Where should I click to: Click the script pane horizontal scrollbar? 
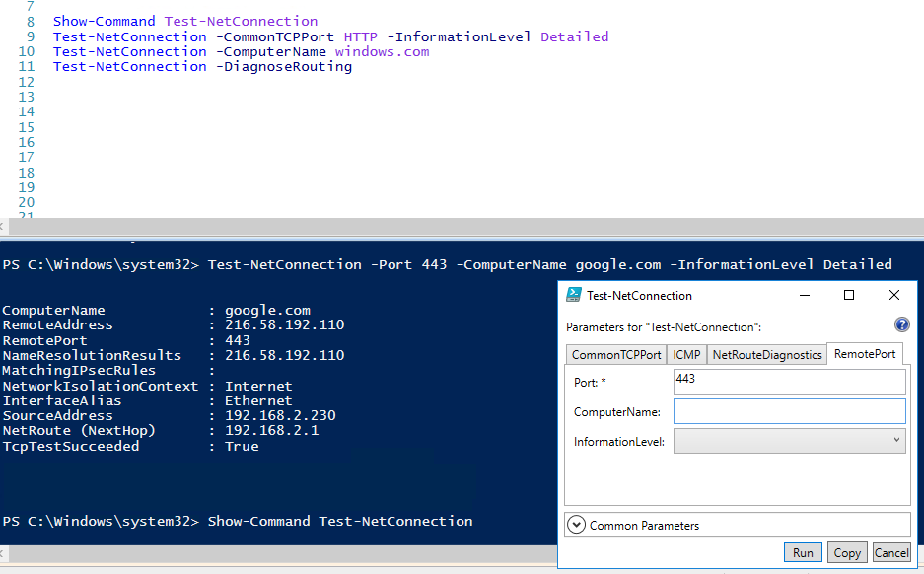(462, 226)
